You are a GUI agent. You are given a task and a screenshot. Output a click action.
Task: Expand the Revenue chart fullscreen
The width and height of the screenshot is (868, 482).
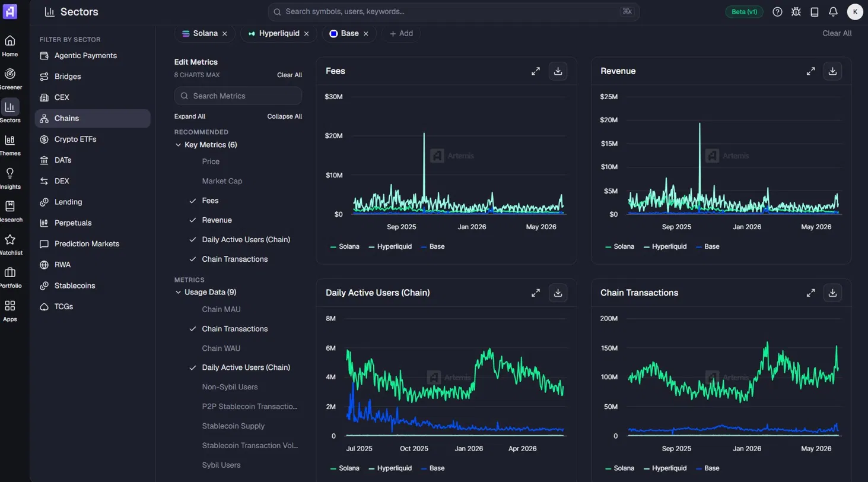pyautogui.click(x=810, y=71)
